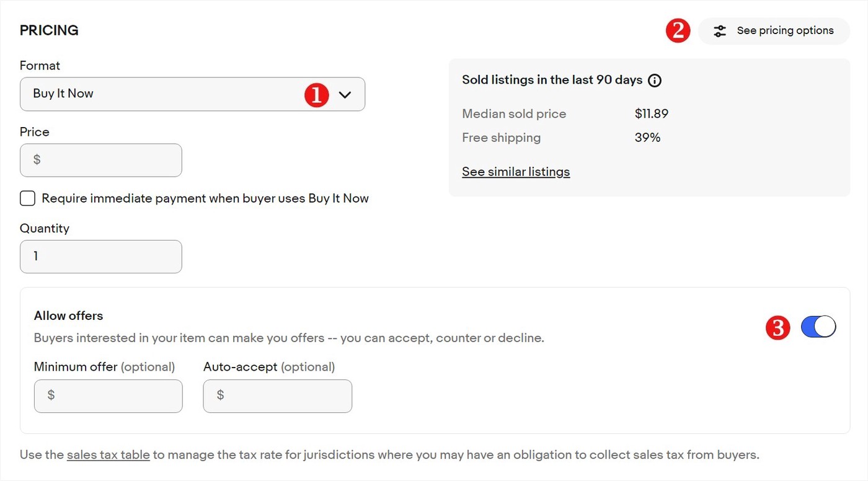
Task: Click the Auto-accept input field
Action: coord(278,396)
